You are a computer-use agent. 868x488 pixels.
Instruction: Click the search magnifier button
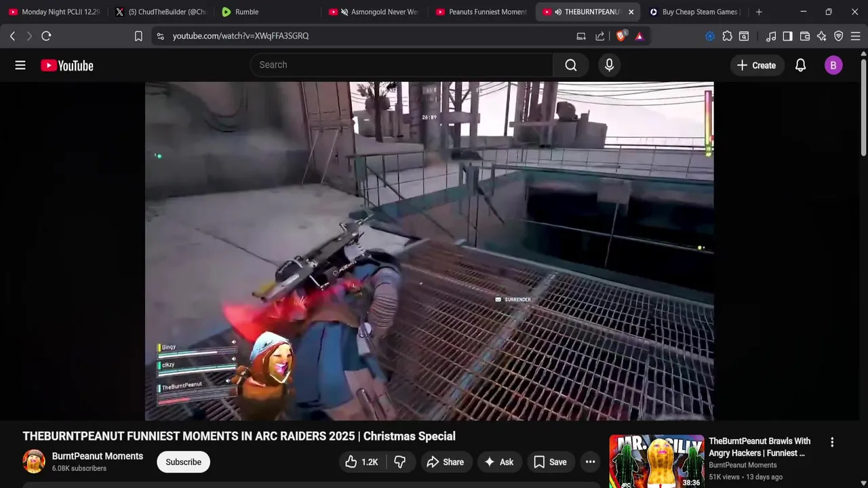[571, 65]
